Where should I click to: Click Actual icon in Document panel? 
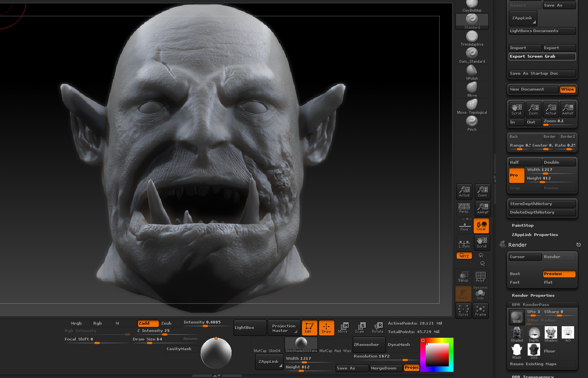point(551,109)
